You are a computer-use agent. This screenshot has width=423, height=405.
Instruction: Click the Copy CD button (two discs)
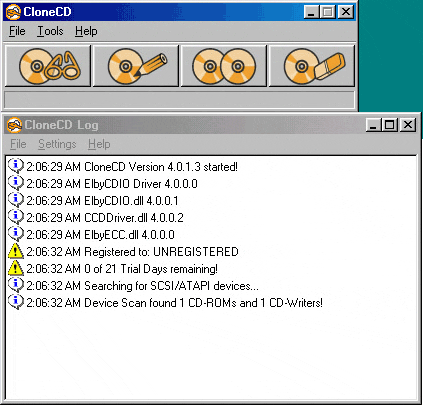click(x=224, y=66)
